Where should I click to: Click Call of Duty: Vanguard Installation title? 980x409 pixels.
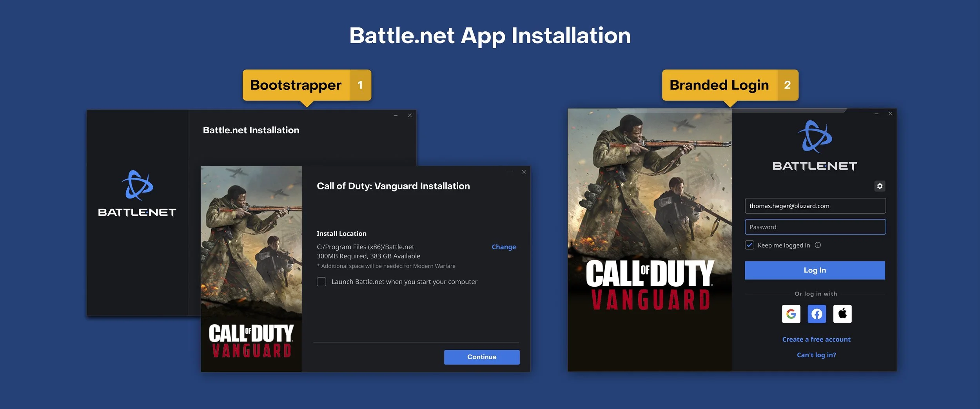[393, 186]
